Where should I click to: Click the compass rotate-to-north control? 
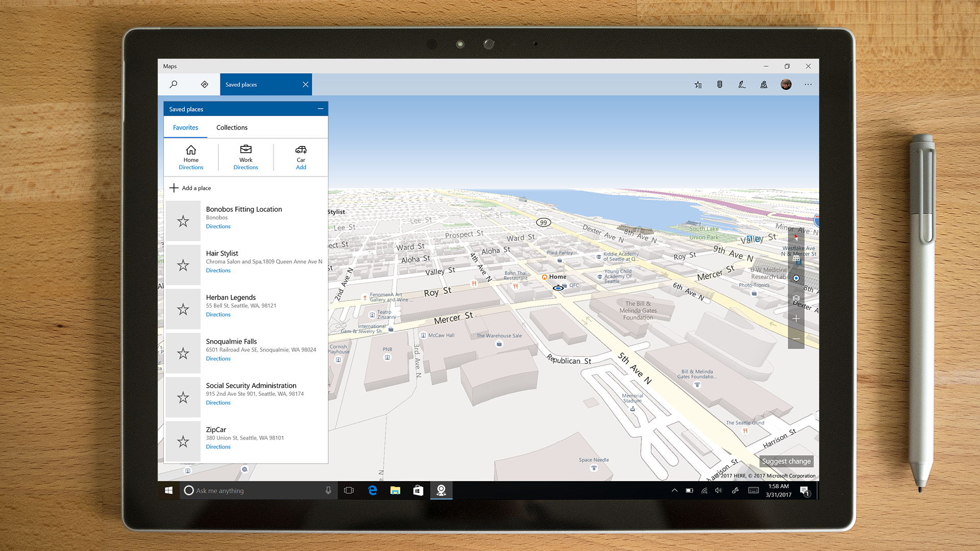pyautogui.click(x=796, y=238)
